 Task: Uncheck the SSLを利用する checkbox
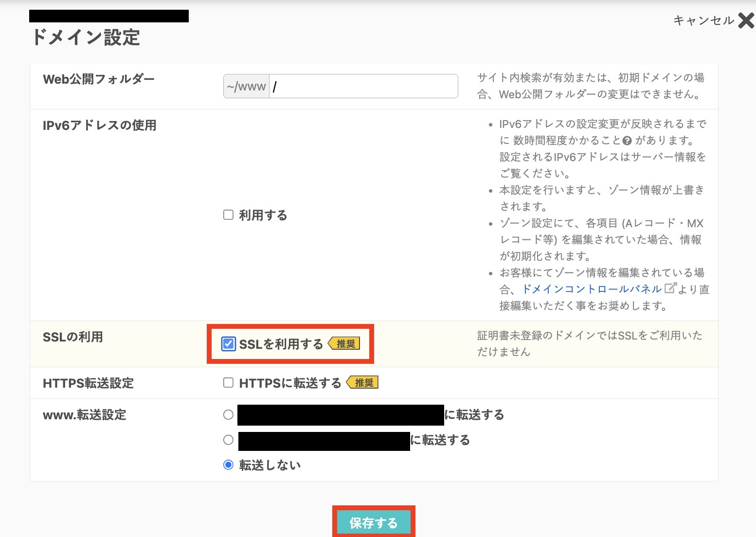click(228, 344)
